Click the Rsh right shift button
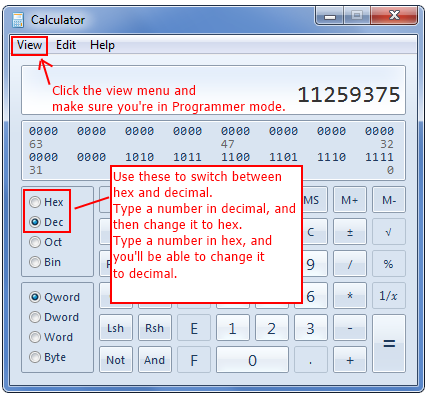 [155, 328]
